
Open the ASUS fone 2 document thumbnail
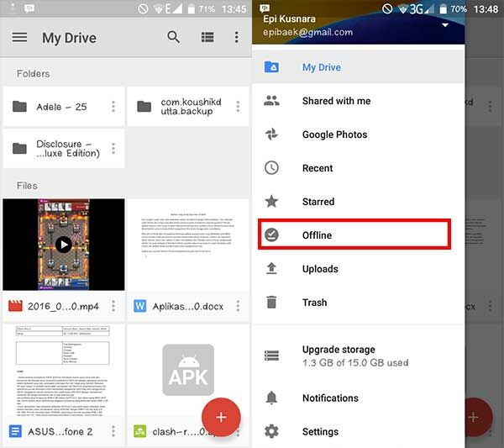[x=64, y=370]
